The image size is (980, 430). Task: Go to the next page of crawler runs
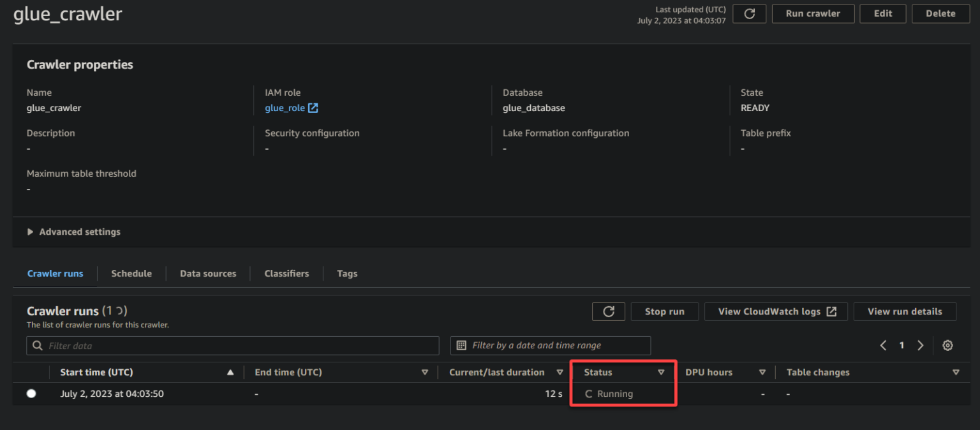(x=920, y=345)
